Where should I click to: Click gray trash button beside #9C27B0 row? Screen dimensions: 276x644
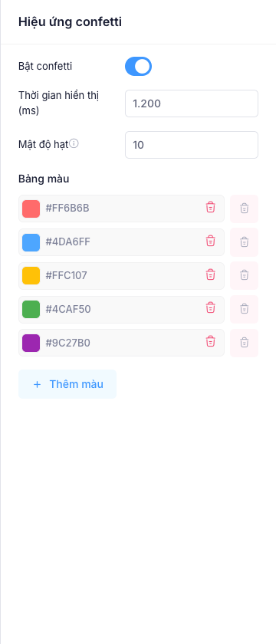point(245,343)
